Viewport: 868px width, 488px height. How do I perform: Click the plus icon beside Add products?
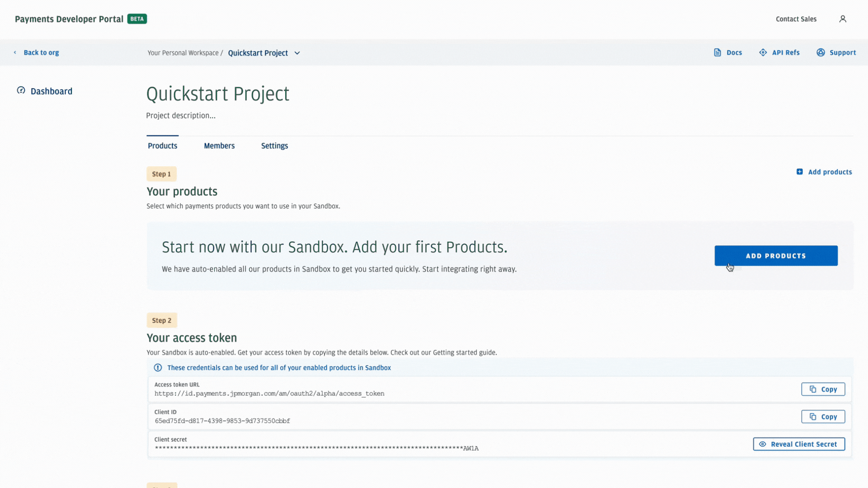(800, 172)
